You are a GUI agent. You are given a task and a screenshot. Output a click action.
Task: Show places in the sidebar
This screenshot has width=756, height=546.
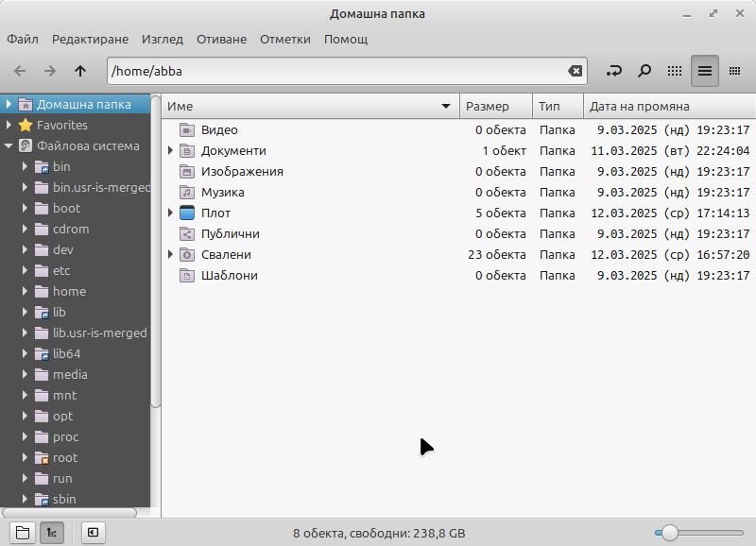[x=22, y=533]
